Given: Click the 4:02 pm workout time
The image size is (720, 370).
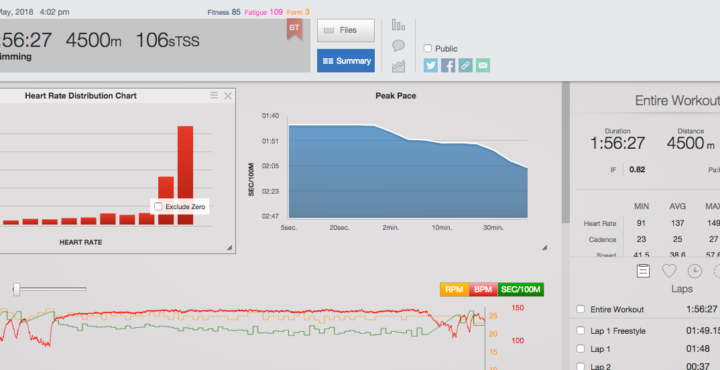Looking at the screenshot, I should [x=55, y=12].
